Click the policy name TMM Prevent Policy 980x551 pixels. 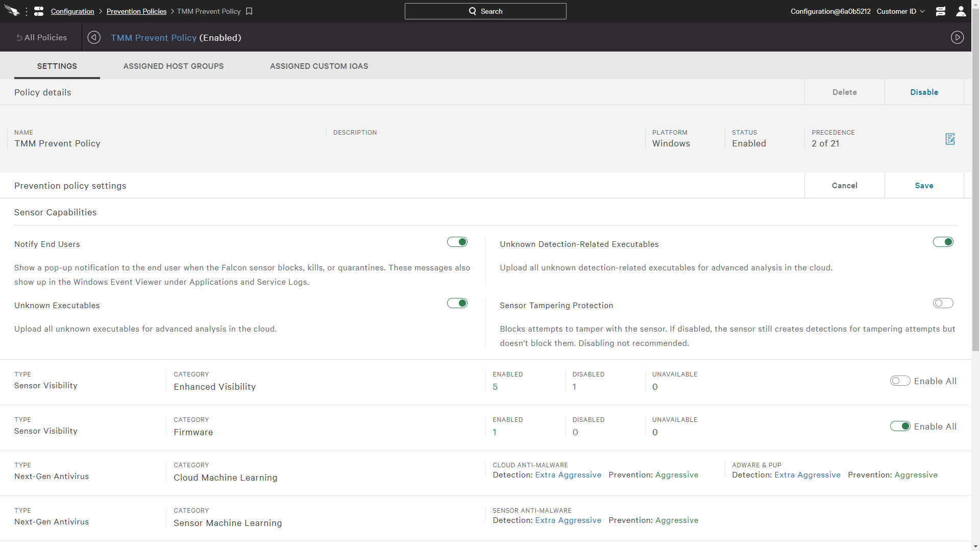(57, 143)
